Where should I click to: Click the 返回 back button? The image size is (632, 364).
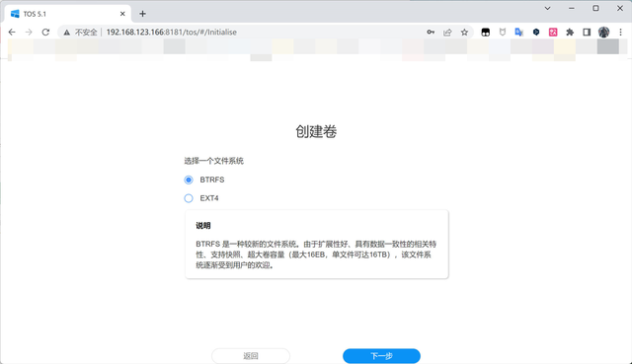(250, 356)
